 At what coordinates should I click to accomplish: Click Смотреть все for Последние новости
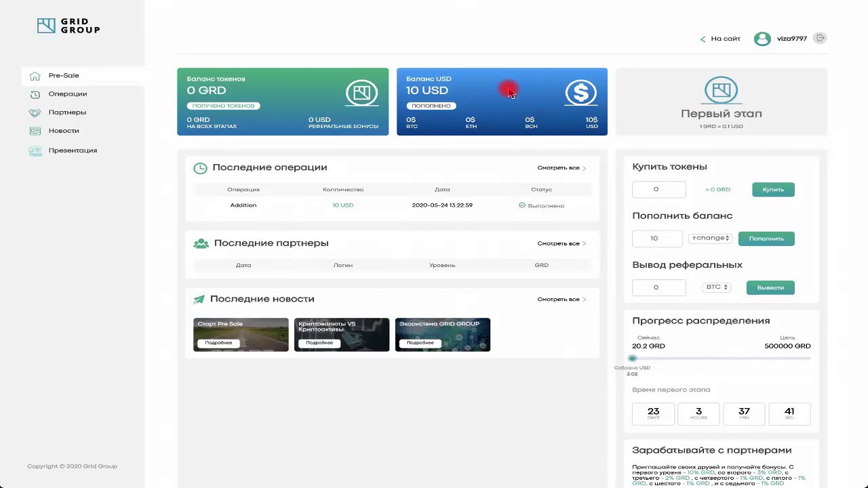point(561,300)
